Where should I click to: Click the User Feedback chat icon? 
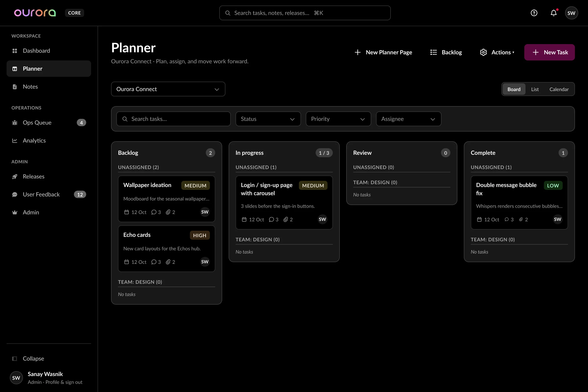15,195
